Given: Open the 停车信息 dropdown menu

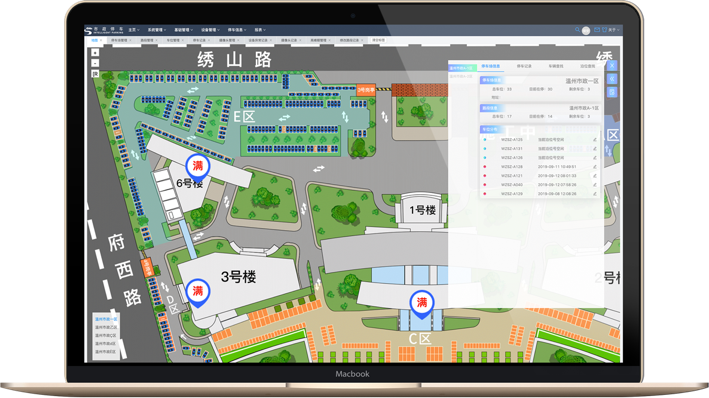Looking at the screenshot, I should click(x=237, y=30).
